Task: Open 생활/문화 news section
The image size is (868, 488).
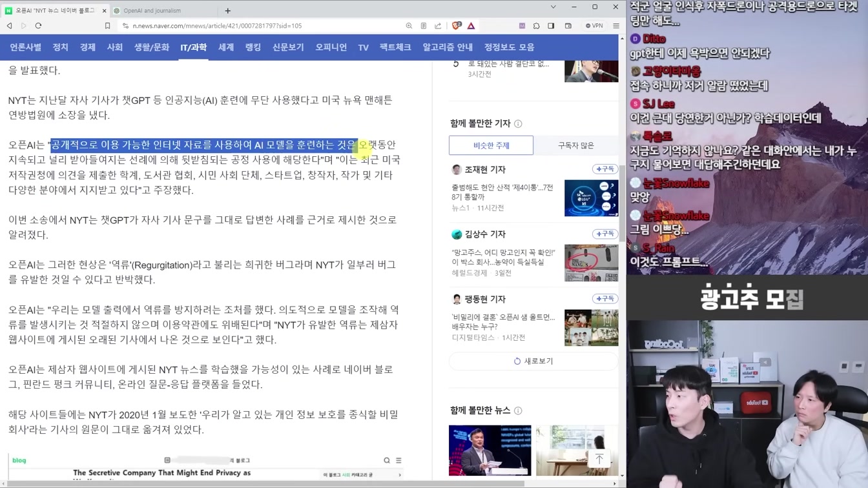Action: pos(152,47)
